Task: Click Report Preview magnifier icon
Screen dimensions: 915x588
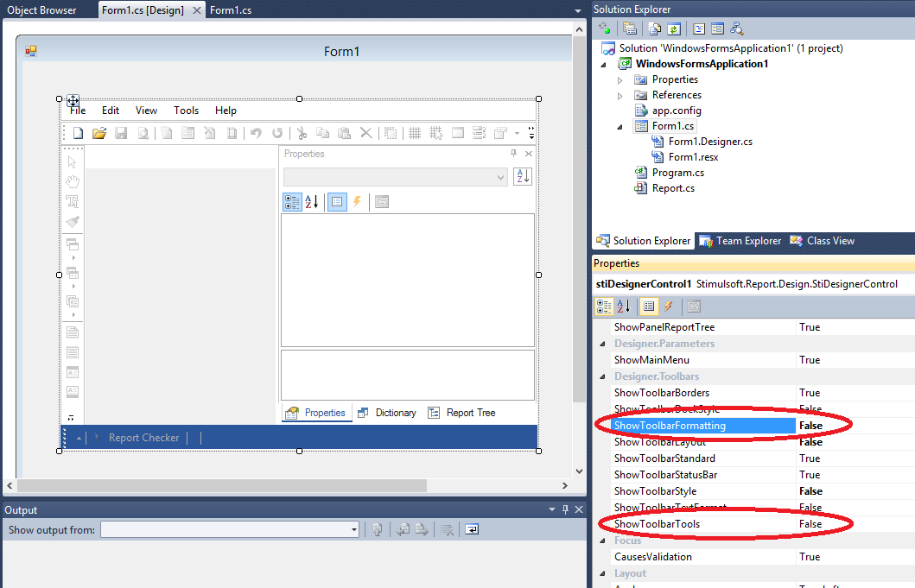Action: (x=143, y=133)
